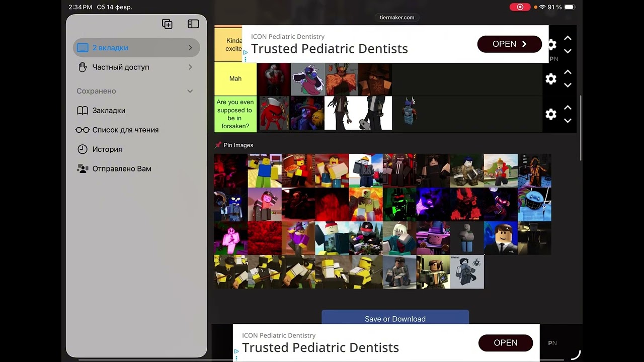Open settings gear for the Mah tier
644x362 pixels.
(551, 79)
